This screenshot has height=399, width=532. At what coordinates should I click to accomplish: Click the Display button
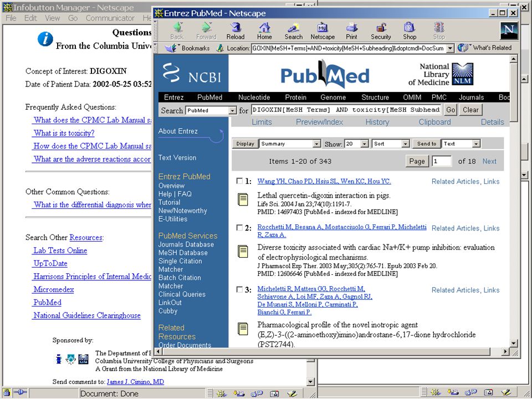[x=245, y=144]
